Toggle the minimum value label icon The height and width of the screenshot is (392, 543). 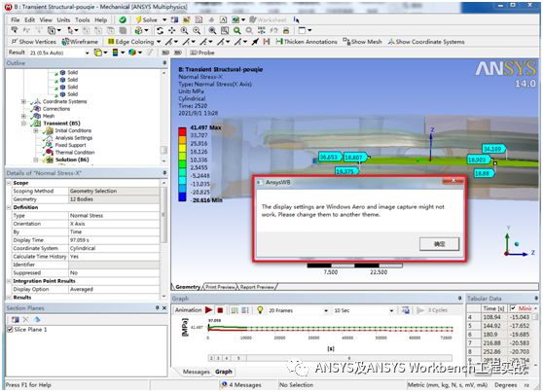click(x=178, y=53)
